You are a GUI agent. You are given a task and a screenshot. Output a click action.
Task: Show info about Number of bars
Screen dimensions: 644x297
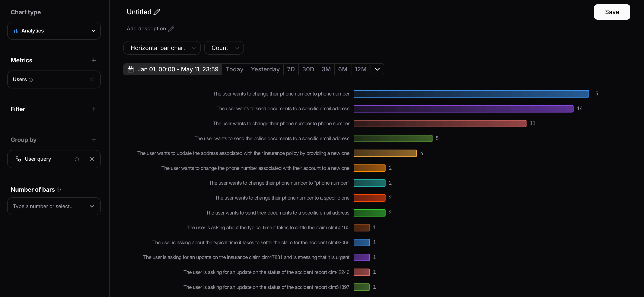59,190
